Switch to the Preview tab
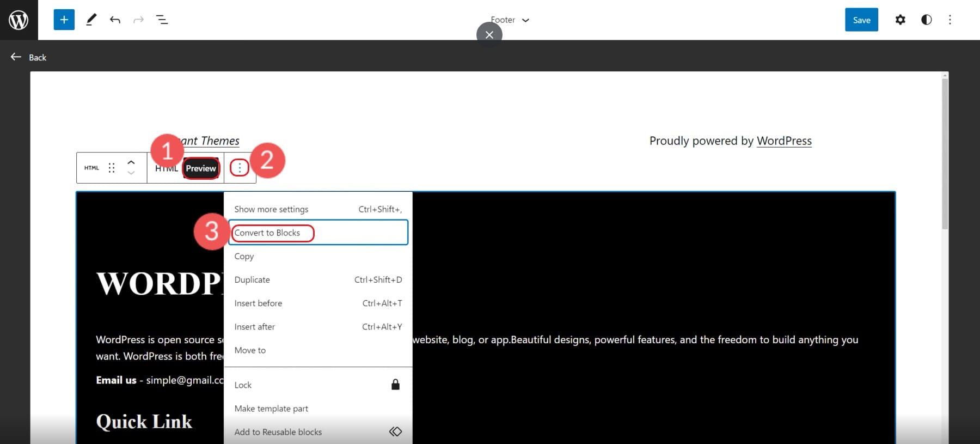 pyautogui.click(x=201, y=168)
